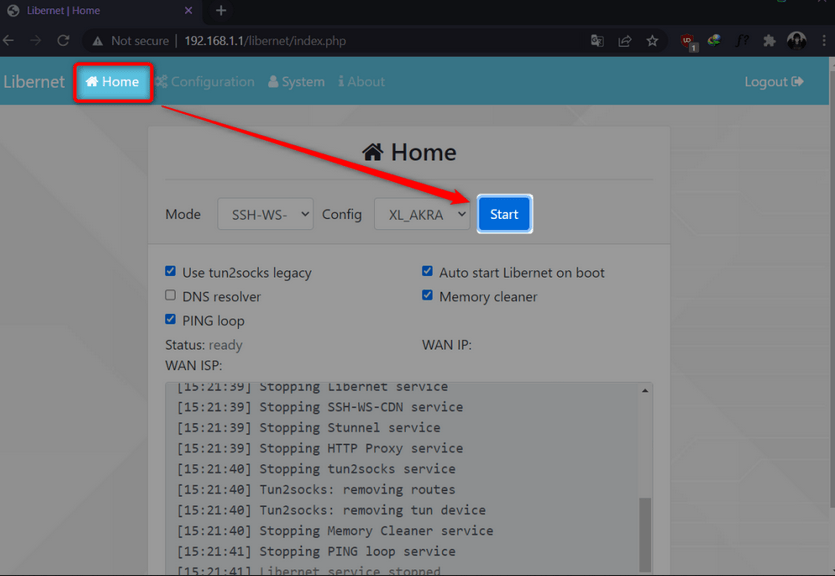Reload the page with the refresh icon
This screenshot has height=576, width=835.
point(63,40)
